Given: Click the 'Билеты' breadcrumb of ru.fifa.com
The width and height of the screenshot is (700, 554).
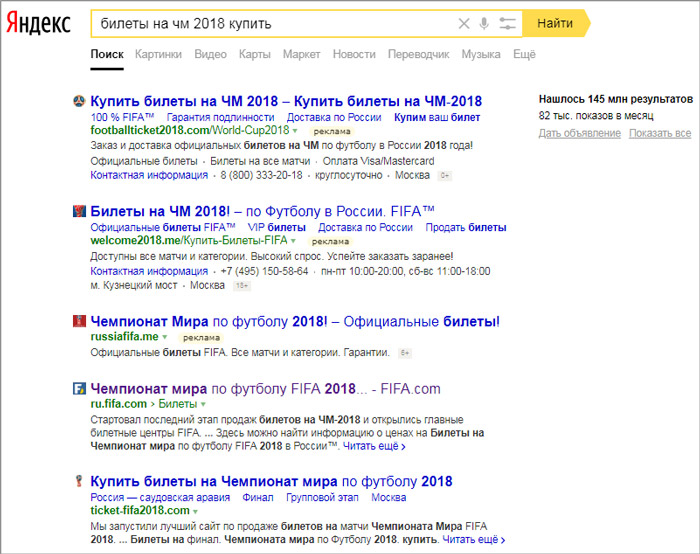Looking at the screenshot, I should pyautogui.click(x=178, y=404).
